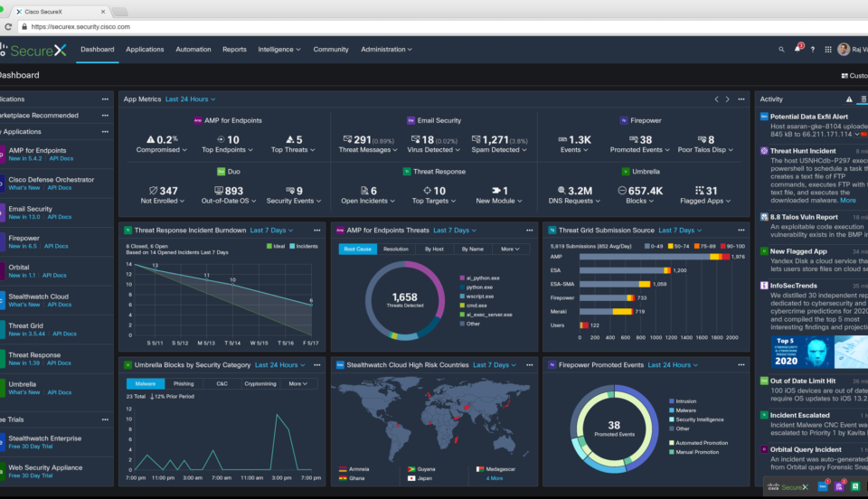
Task: Change Incident Burndown Last 7 Days range
Action: [271, 231]
